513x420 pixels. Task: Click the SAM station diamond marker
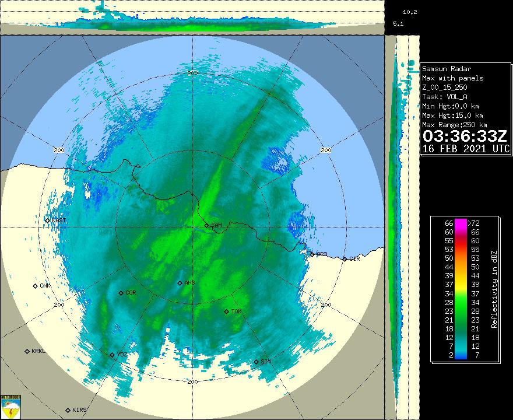207,225
